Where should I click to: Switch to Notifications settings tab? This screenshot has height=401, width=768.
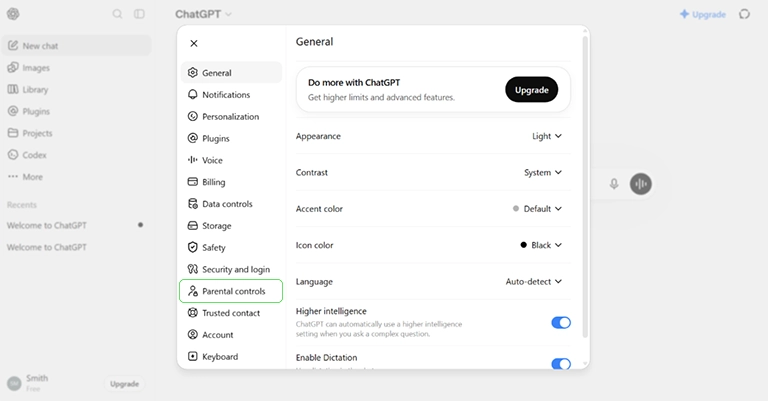click(231, 94)
